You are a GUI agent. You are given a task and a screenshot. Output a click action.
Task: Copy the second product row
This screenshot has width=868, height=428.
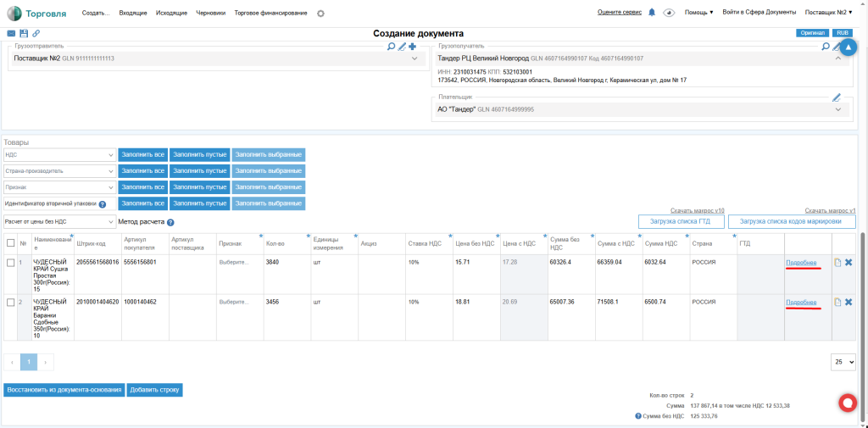(837, 303)
